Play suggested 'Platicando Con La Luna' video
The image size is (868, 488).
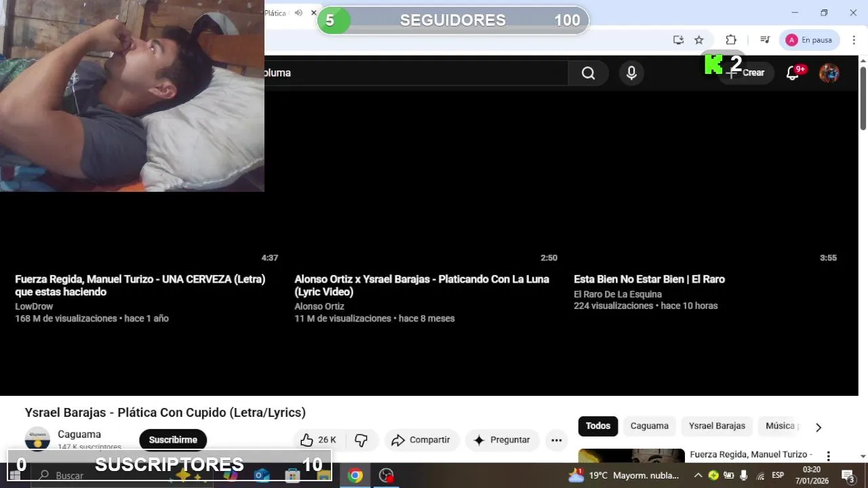[x=422, y=285]
